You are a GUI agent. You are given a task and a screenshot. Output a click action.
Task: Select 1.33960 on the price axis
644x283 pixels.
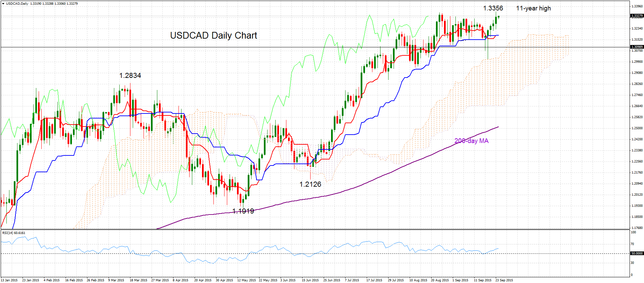(637, 6)
